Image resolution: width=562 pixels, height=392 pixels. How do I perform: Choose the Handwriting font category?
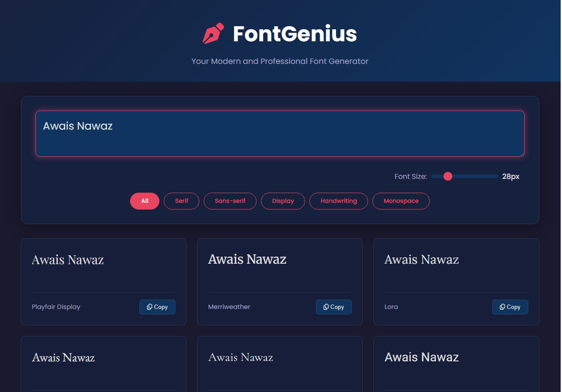pos(339,201)
